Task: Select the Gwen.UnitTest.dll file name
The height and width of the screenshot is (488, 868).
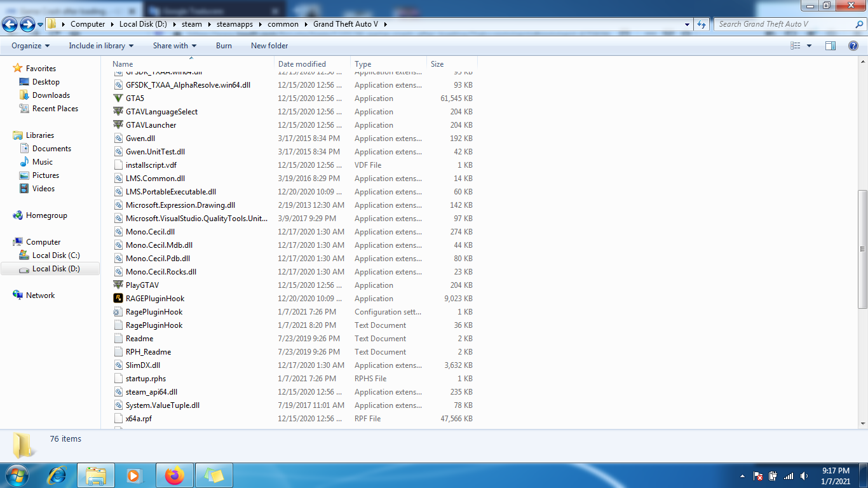Action: coord(155,152)
